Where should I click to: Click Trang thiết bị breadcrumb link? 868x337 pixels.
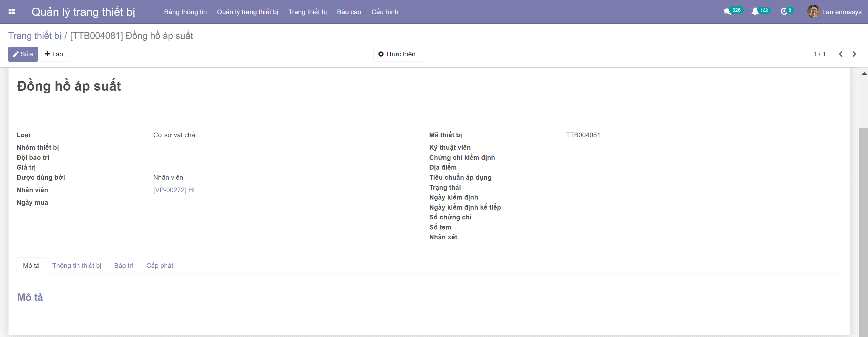pyautogui.click(x=35, y=36)
